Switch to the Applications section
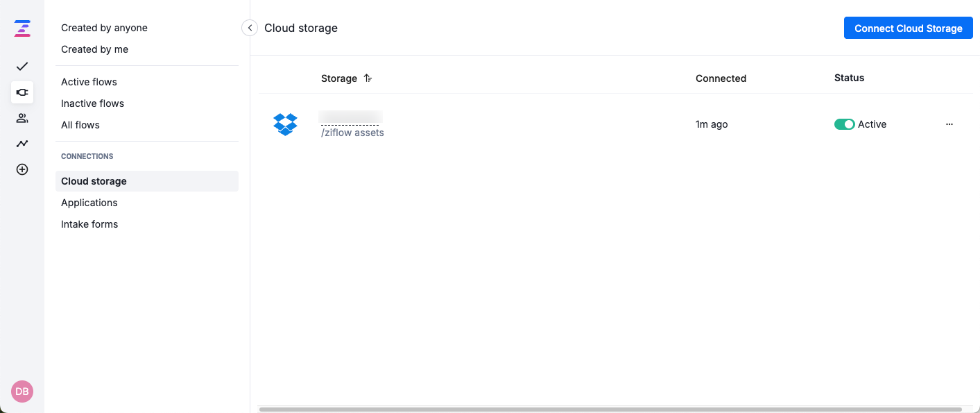The width and height of the screenshot is (980, 413). 89,203
